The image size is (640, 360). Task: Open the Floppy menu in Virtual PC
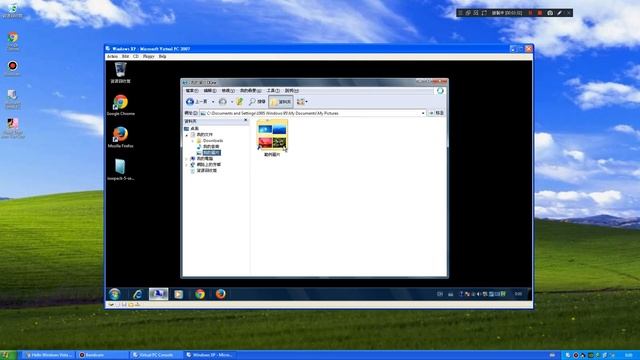(149, 56)
